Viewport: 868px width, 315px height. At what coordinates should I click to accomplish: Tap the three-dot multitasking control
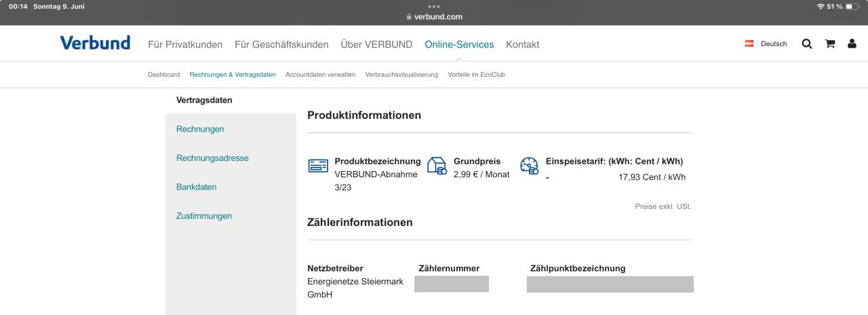coord(434,7)
